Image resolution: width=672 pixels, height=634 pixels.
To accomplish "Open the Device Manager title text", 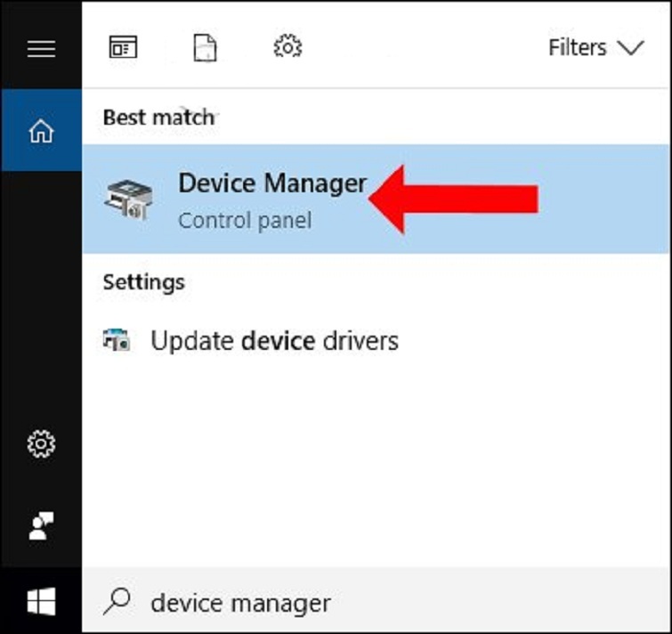I will click(271, 183).
